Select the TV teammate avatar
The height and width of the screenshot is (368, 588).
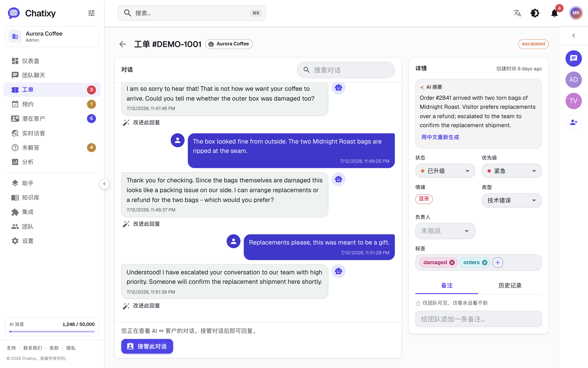click(x=574, y=101)
